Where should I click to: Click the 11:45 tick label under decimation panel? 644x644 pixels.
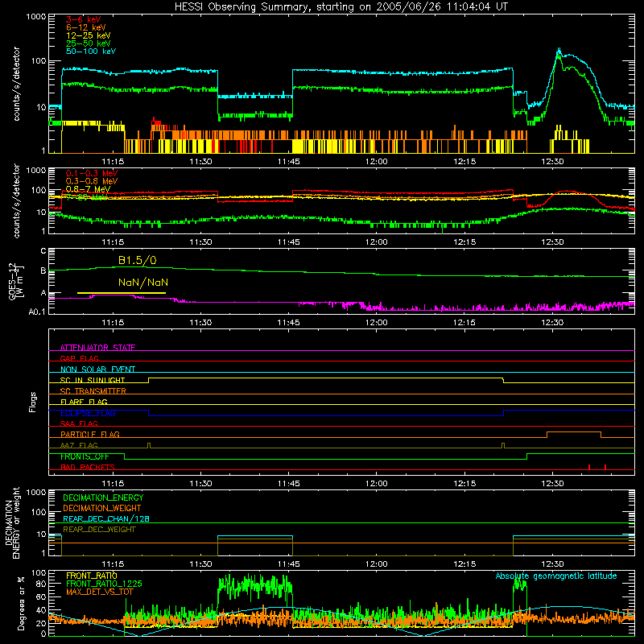click(x=289, y=564)
